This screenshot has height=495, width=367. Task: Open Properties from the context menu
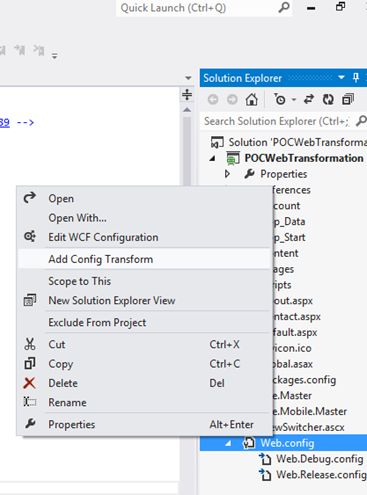72,424
